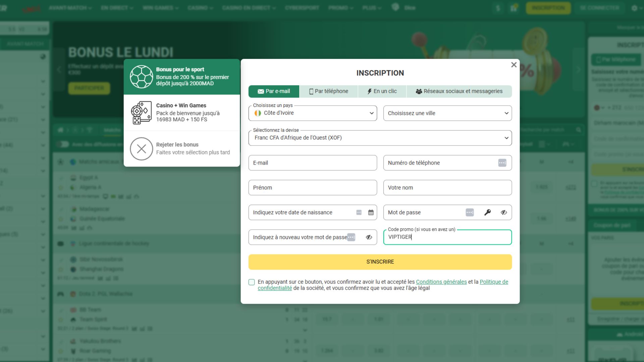Click the X icon to reject bonuses
Image resolution: width=644 pixels, height=362 pixels.
[x=141, y=149]
